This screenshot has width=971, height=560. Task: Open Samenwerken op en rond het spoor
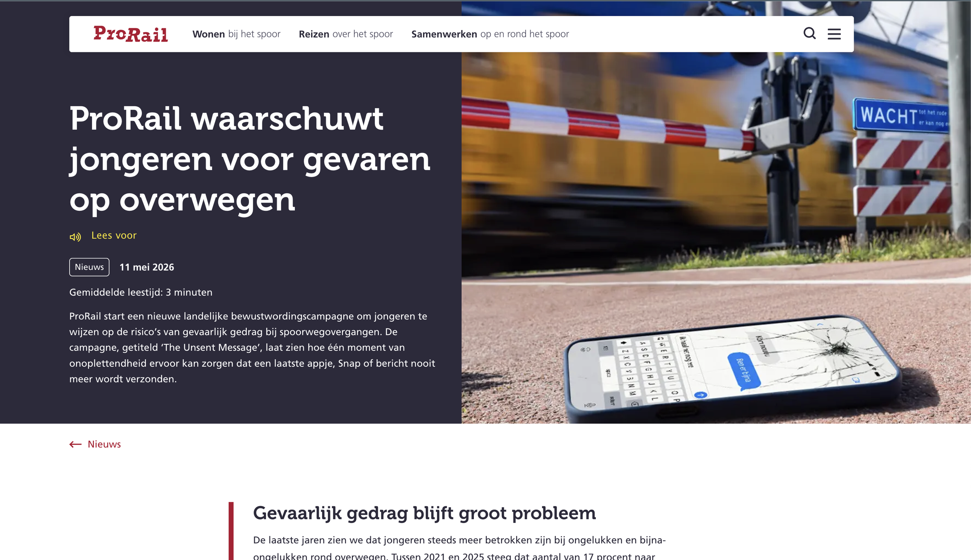click(x=490, y=34)
